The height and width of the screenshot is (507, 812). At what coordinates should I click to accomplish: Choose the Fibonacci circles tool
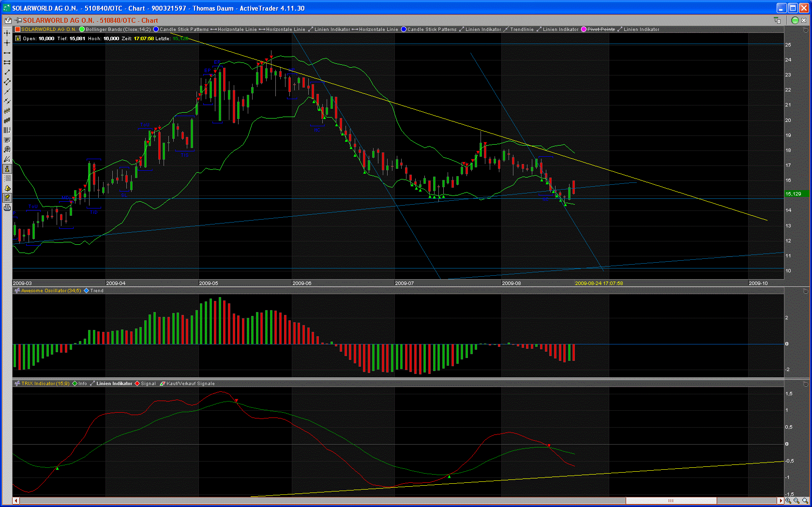click(7, 149)
